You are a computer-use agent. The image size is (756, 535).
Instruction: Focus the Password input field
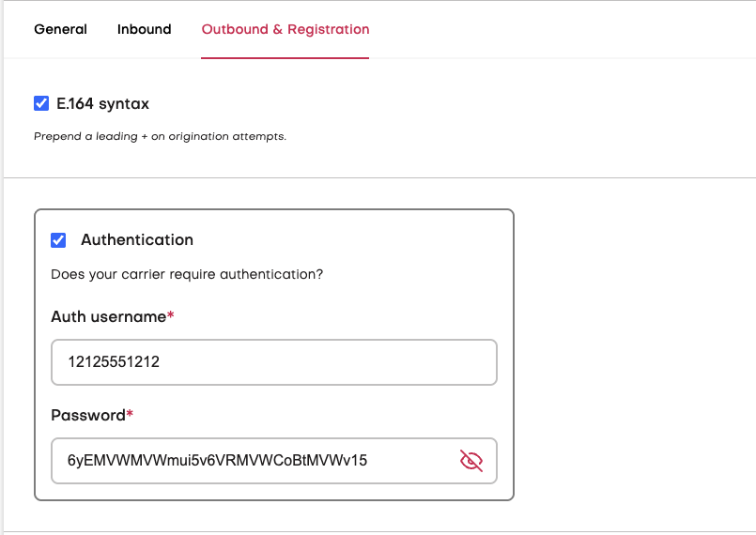tap(254, 460)
